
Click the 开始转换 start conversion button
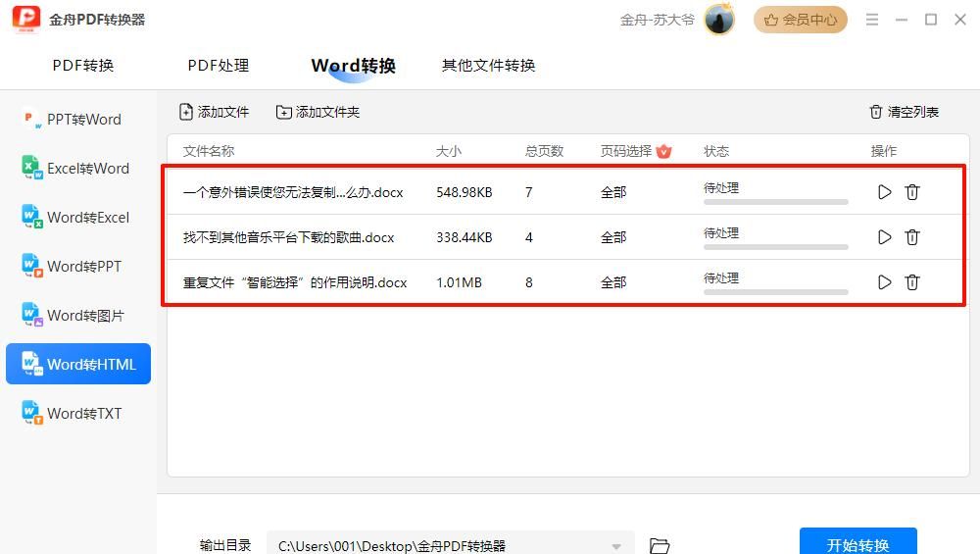pos(858,543)
